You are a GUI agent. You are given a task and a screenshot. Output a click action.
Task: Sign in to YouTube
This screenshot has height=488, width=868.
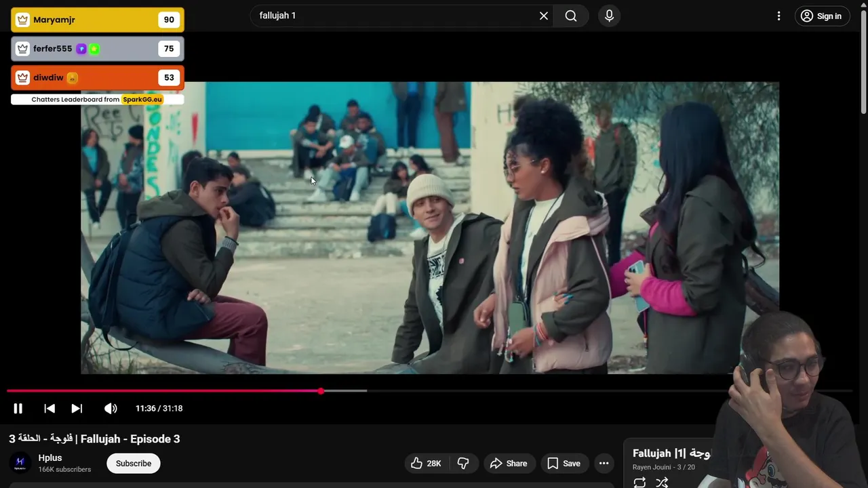pyautogui.click(x=823, y=16)
